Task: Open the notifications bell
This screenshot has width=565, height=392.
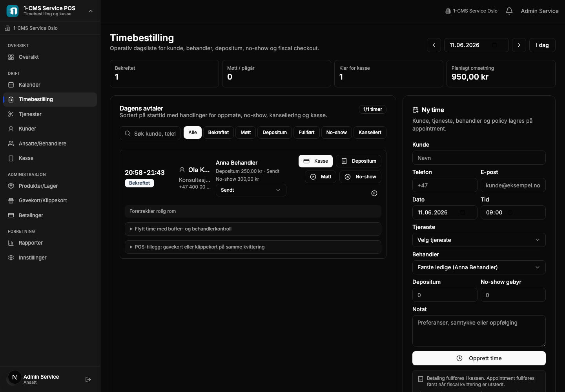Action: 509,11
